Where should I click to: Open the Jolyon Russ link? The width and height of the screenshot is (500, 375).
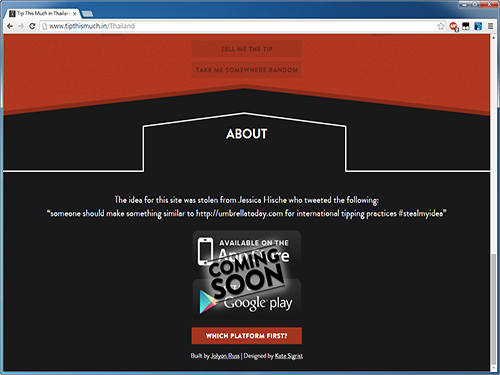point(225,356)
